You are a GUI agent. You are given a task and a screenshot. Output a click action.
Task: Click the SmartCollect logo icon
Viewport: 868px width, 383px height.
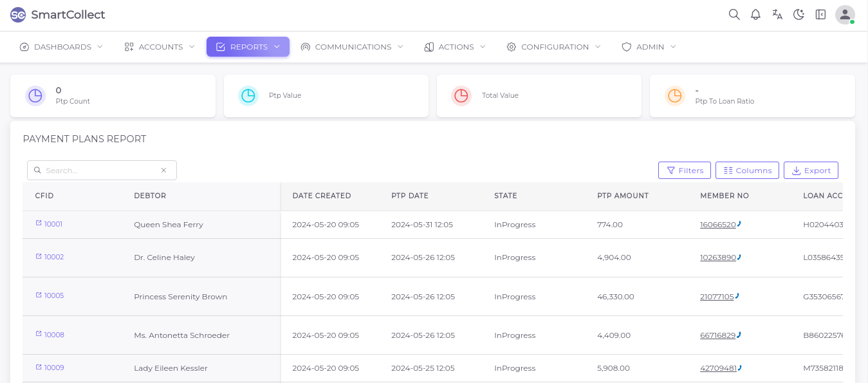[18, 15]
